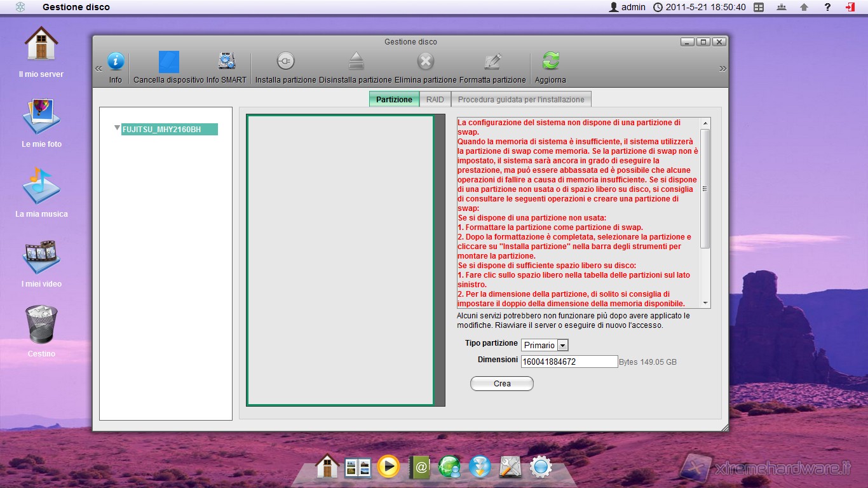The width and height of the screenshot is (868, 488).
Task: Select the Formatta partizione tool
Action: pyautogui.click(x=492, y=62)
